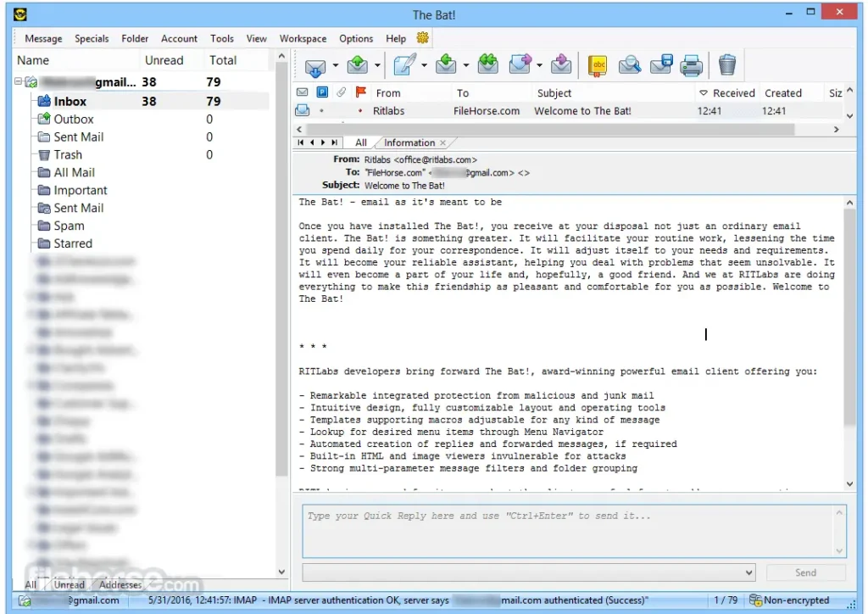Open message search with the magnifier icon
Viewport: 868px width, 614px height.
[632, 65]
